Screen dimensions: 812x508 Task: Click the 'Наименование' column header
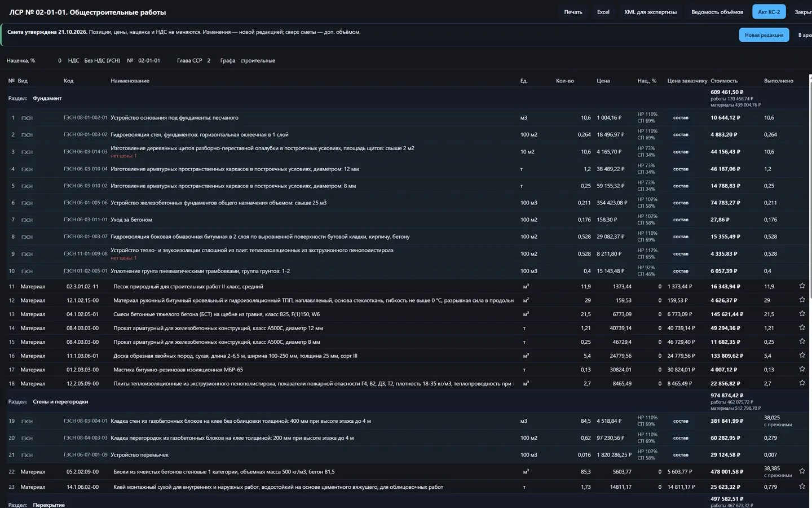tap(130, 81)
